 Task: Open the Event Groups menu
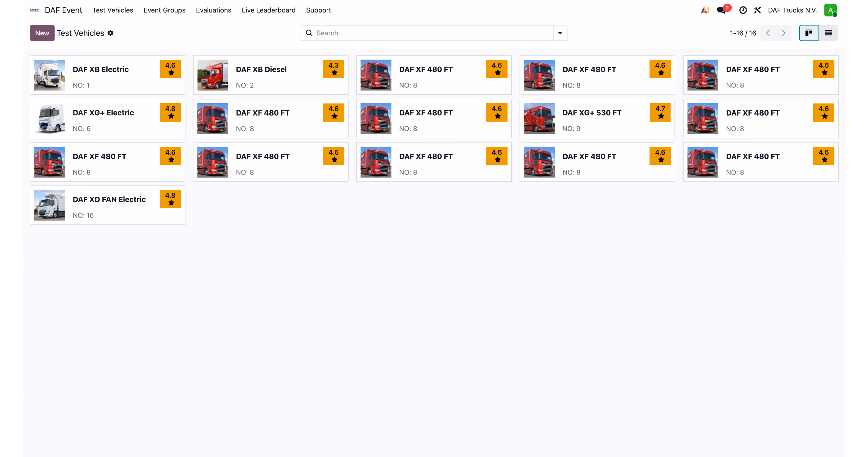(x=164, y=10)
